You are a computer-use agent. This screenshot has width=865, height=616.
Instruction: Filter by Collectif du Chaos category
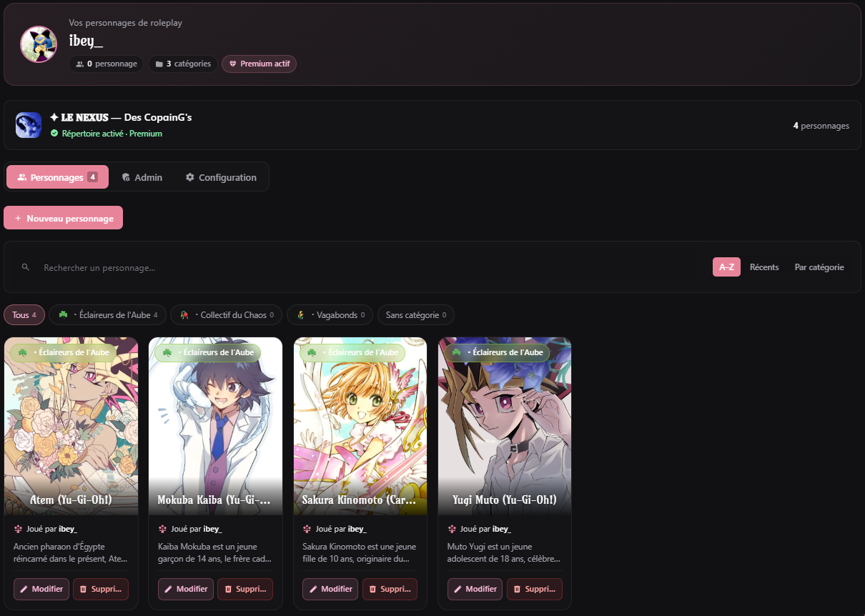click(x=227, y=315)
